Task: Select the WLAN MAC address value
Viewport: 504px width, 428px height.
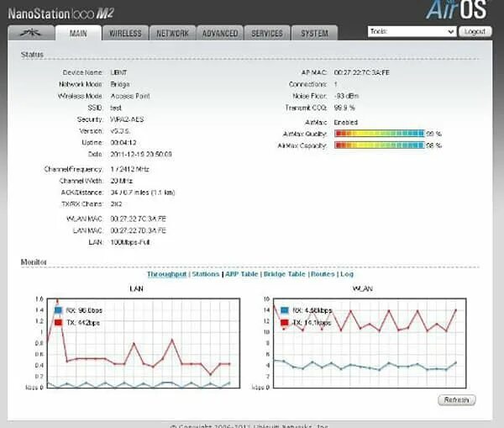Action: 139,219
